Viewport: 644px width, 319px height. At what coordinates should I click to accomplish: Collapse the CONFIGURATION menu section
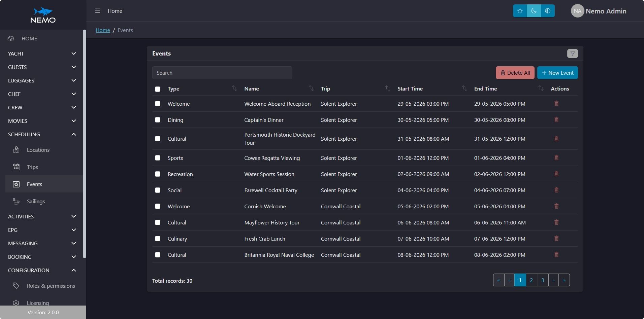(x=42, y=270)
